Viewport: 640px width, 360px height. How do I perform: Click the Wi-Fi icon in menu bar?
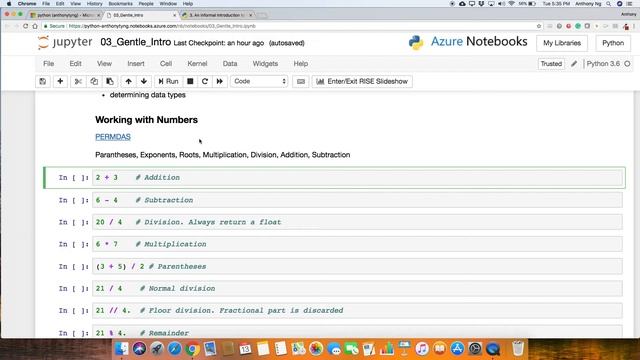pyautogui.click(x=511, y=4)
